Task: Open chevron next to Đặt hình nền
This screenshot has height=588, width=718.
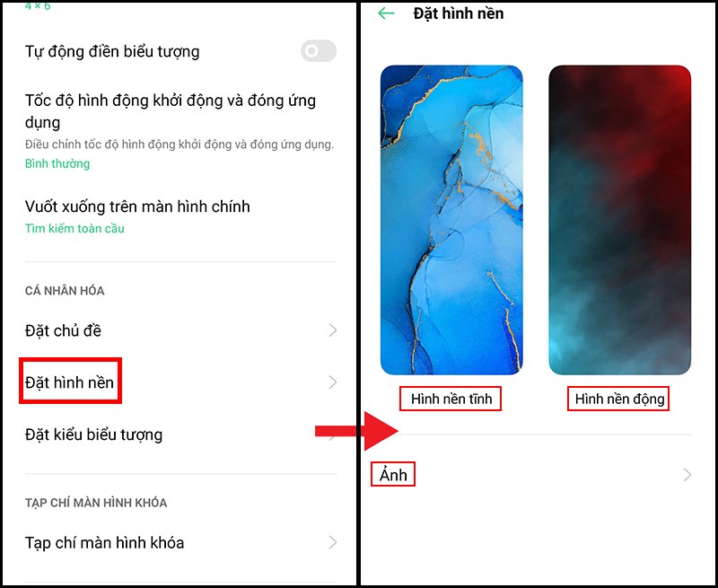Action: (x=333, y=382)
